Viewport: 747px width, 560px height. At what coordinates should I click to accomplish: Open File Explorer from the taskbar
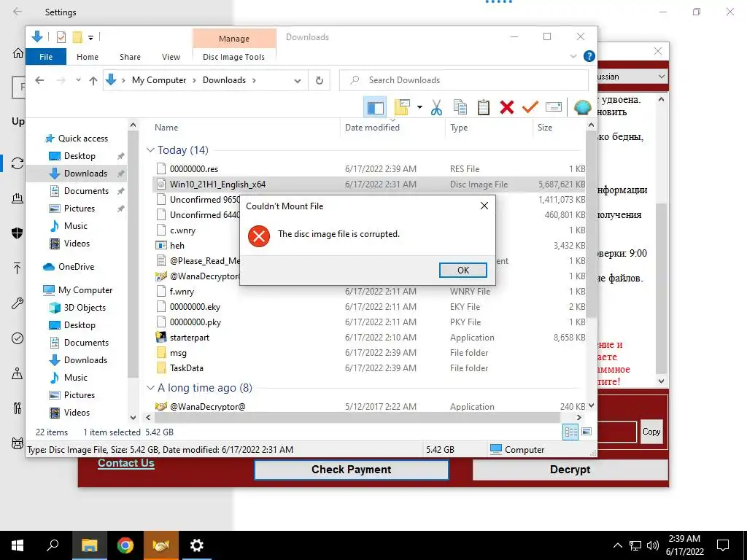coord(90,545)
